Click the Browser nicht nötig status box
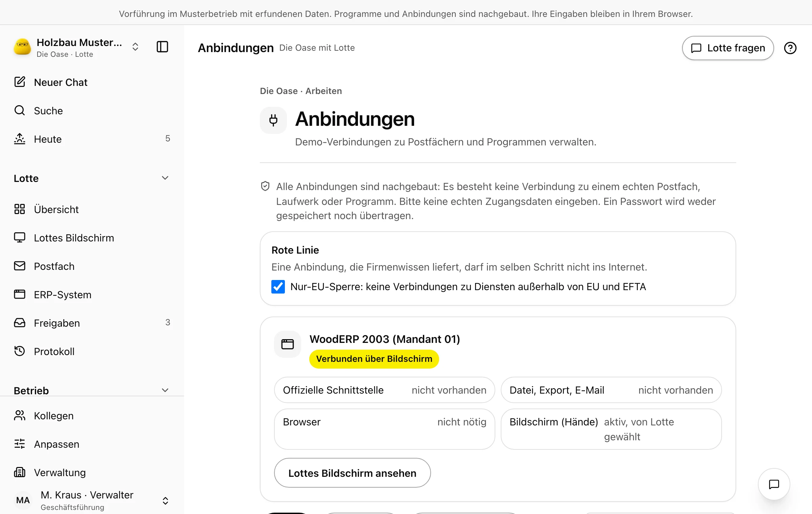 coord(385,429)
